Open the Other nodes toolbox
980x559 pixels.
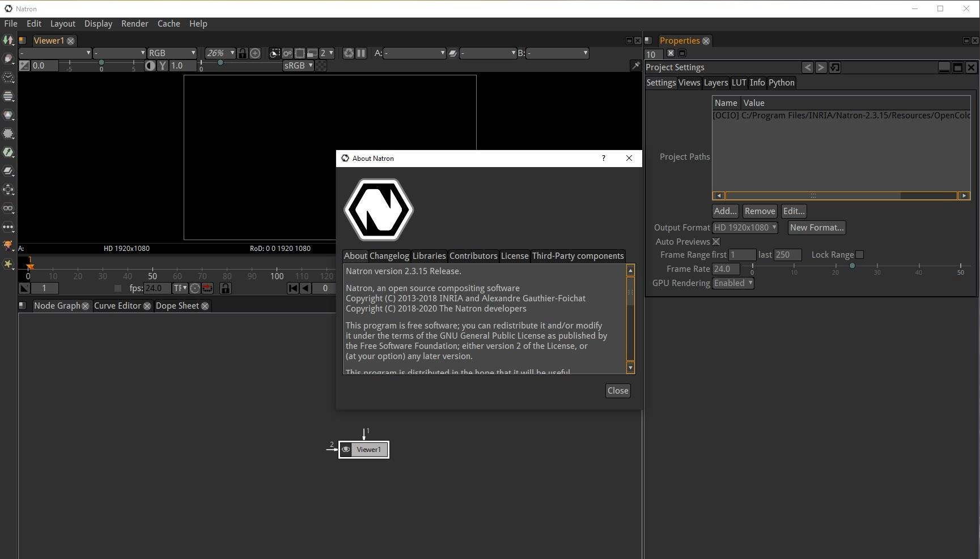pyautogui.click(x=8, y=227)
